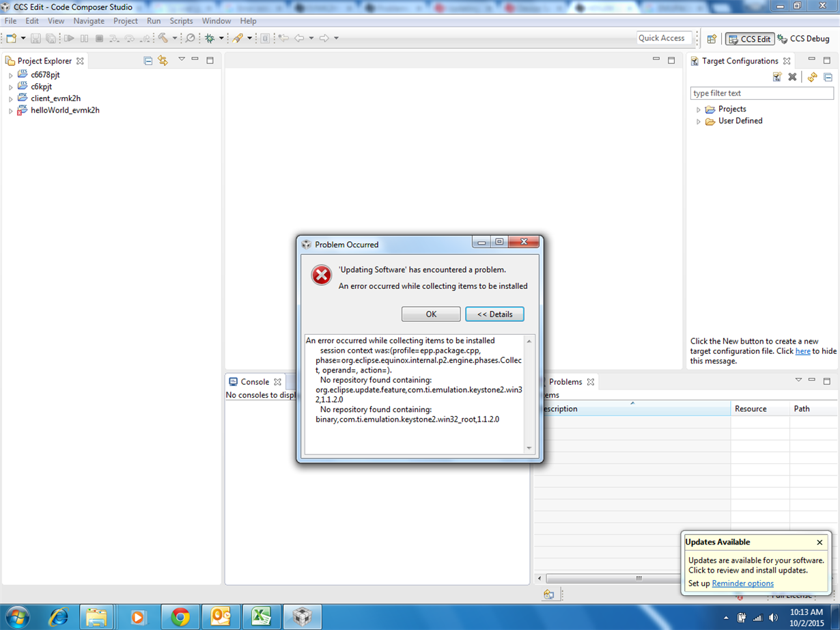840x630 pixels.
Task: Open the Debug bug dropdown arrow
Action: [x=221, y=38]
